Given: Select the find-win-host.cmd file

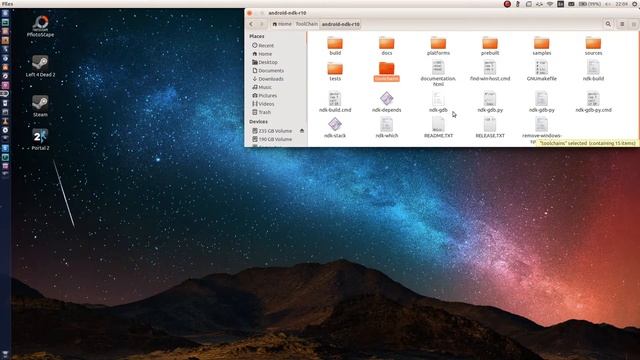Looking at the screenshot, I should point(490,71).
